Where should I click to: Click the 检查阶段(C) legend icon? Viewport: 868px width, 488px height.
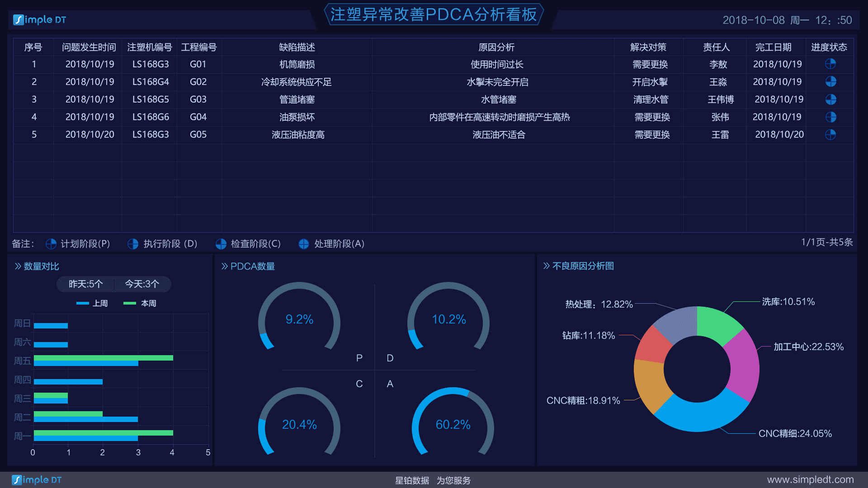pyautogui.click(x=221, y=244)
